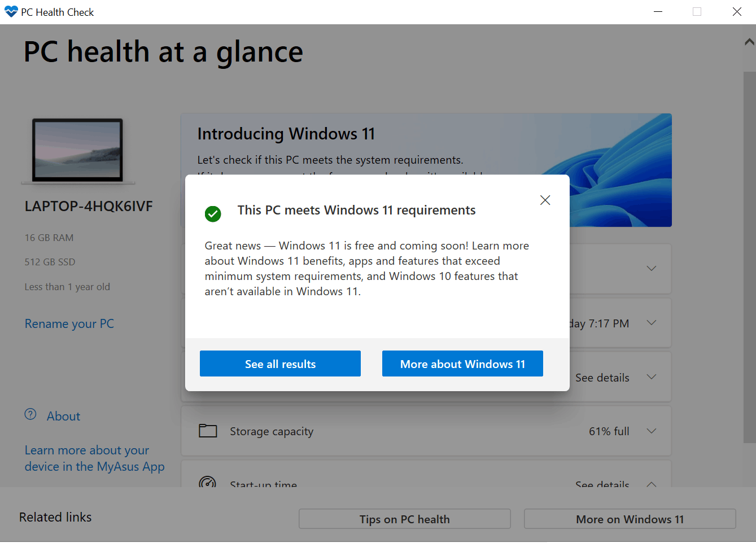
Task: Expand the first card chevron under the Windows 11 banner
Action: click(x=652, y=268)
